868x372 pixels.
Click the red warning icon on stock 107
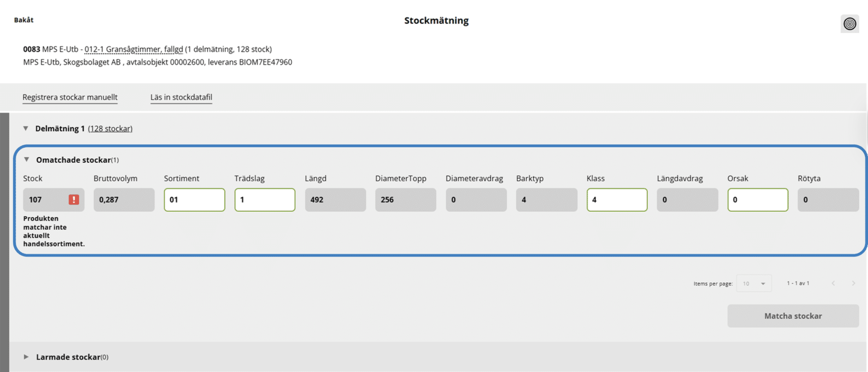point(74,200)
